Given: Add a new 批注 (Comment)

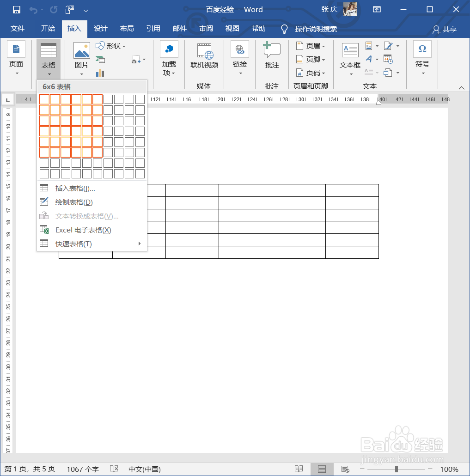Looking at the screenshot, I should (x=272, y=55).
